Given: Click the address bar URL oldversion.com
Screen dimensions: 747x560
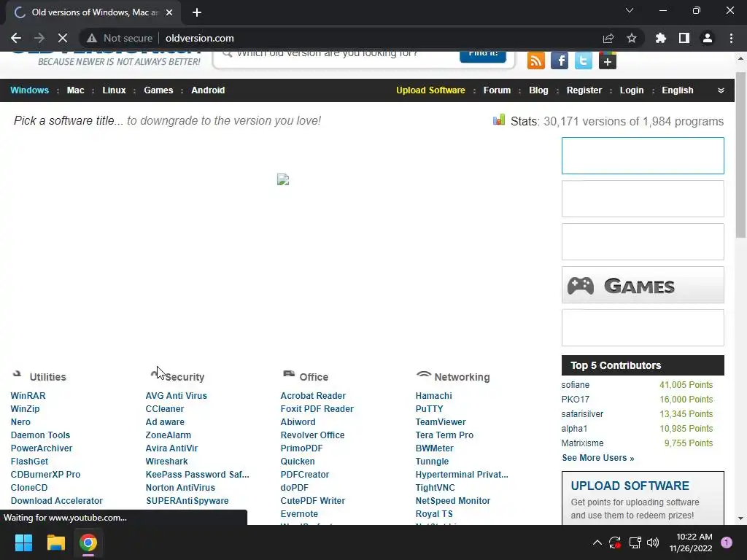Looking at the screenshot, I should (x=200, y=38).
